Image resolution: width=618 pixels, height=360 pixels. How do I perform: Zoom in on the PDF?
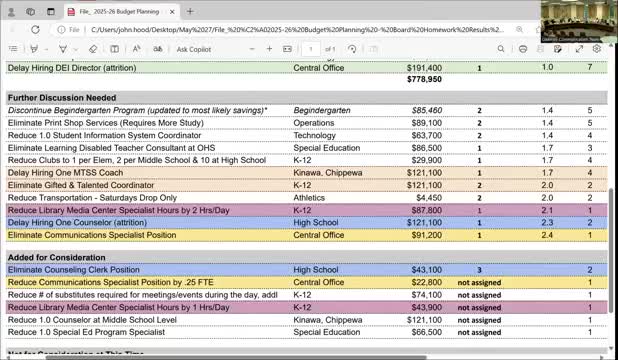click(x=269, y=49)
